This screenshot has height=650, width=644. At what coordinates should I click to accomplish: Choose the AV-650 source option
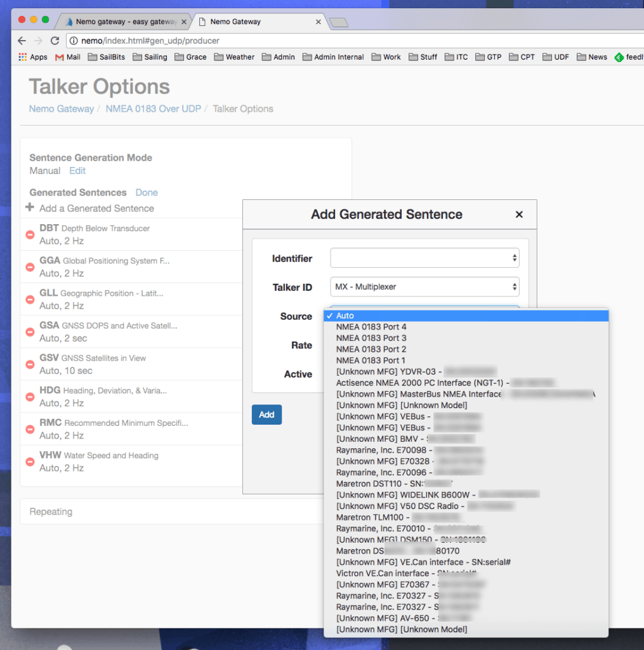point(466,618)
